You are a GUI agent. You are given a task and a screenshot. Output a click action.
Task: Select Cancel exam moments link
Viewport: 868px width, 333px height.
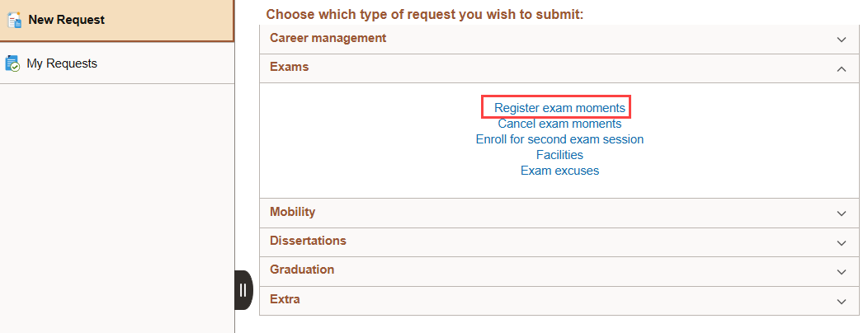coord(559,124)
